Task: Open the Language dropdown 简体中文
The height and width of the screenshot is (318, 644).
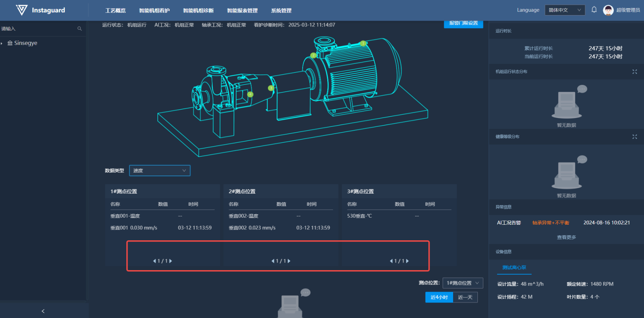Action: pos(565,10)
